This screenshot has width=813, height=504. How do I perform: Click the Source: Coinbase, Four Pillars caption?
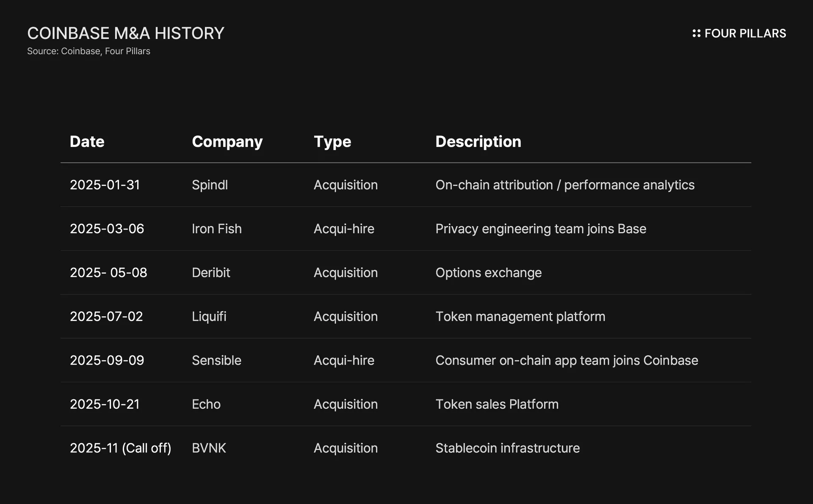point(88,51)
